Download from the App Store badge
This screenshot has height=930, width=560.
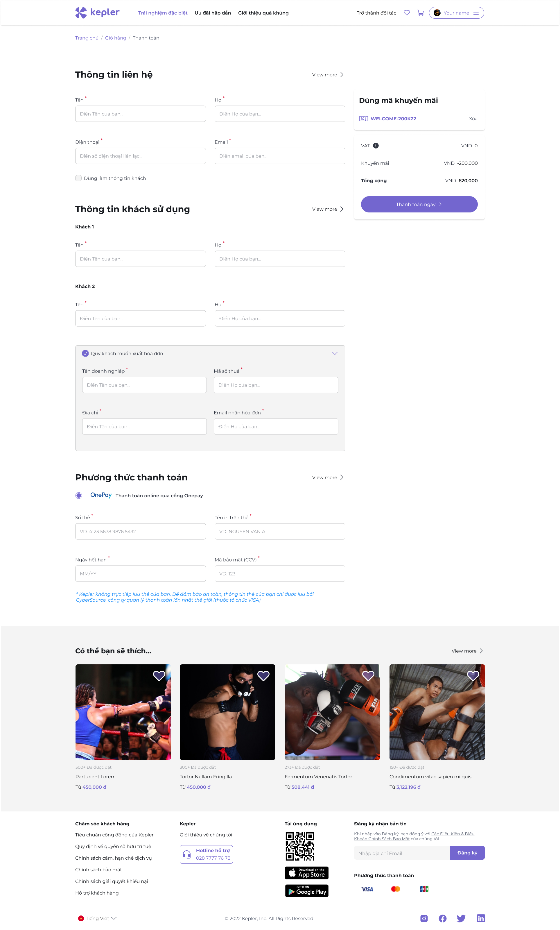307,873
